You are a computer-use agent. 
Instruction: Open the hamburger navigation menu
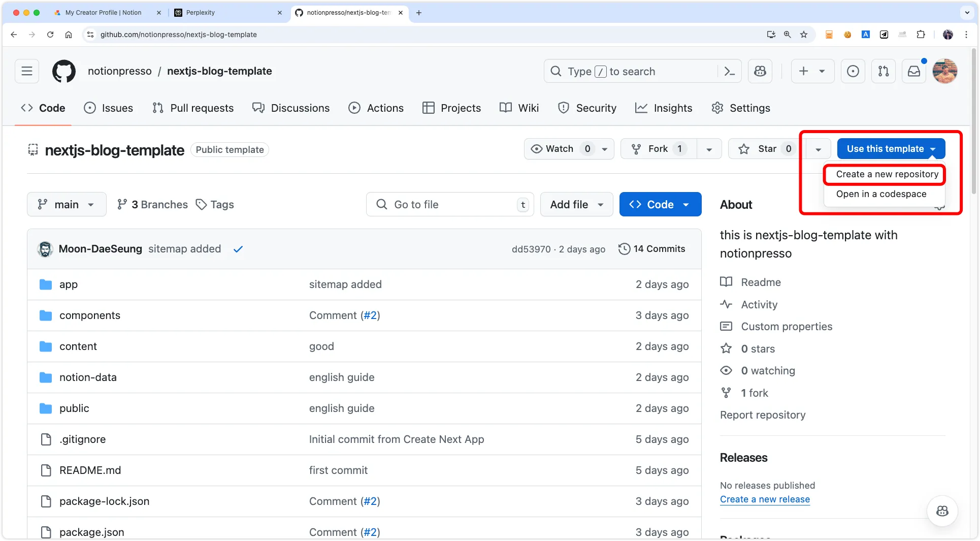pyautogui.click(x=27, y=71)
